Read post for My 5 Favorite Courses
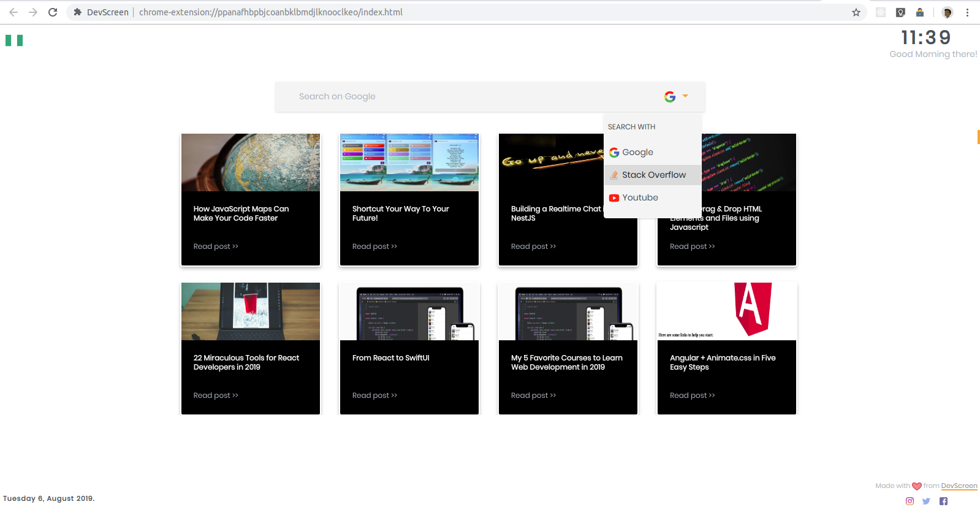 (533, 395)
